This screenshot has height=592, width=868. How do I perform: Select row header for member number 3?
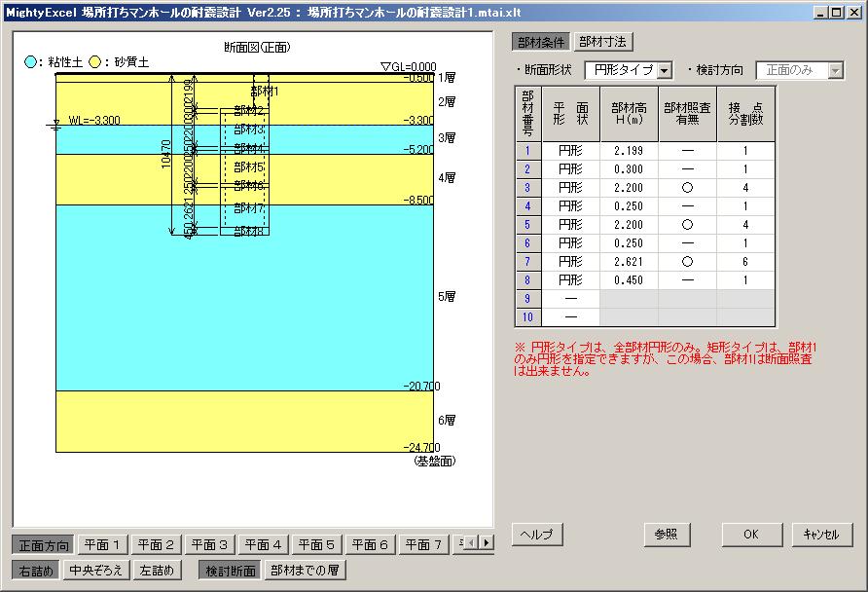click(527, 188)
